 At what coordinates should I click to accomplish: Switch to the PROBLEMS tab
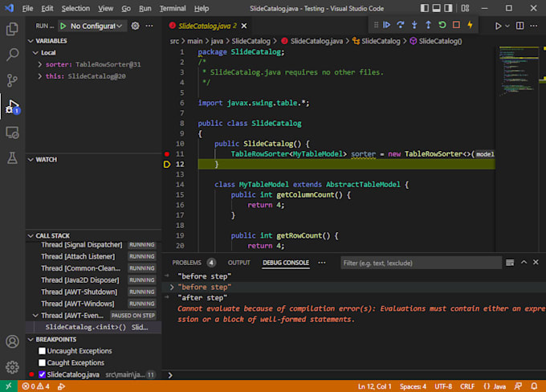[194, 263]
